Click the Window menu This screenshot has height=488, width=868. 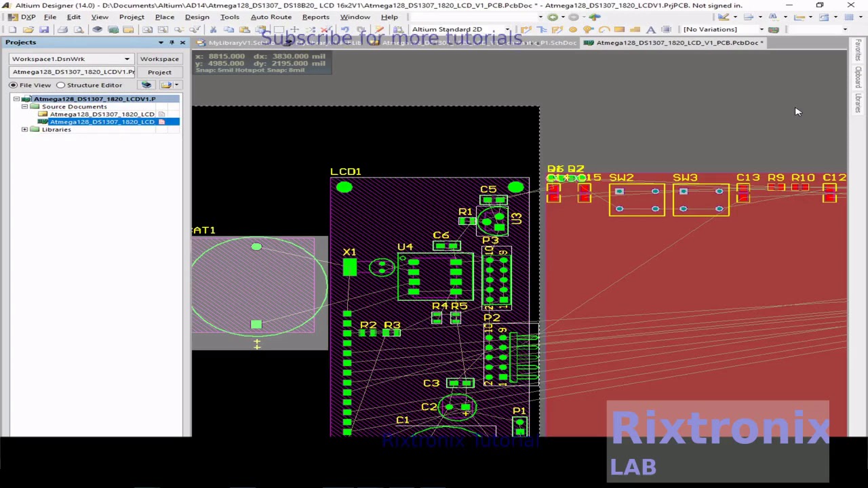(355, 17)
